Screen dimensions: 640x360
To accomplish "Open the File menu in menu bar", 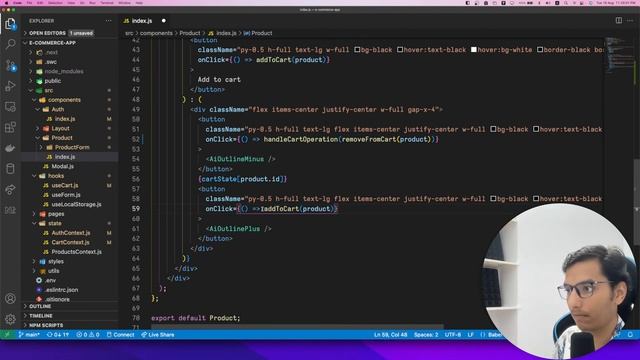I will pyautogui.click(x=29, y=3).
